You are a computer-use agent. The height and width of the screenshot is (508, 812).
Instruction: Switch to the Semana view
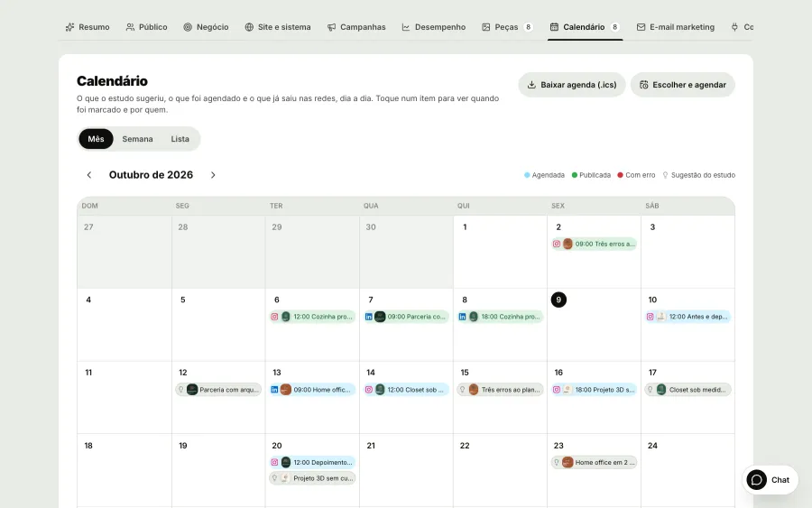pos(137,139)
